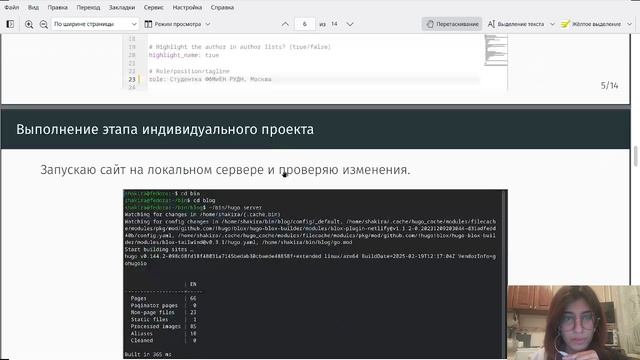The image size is (640, 360).
Task: Open the Настройка menu
Action: pyautogui.click(x=187, y=7)
